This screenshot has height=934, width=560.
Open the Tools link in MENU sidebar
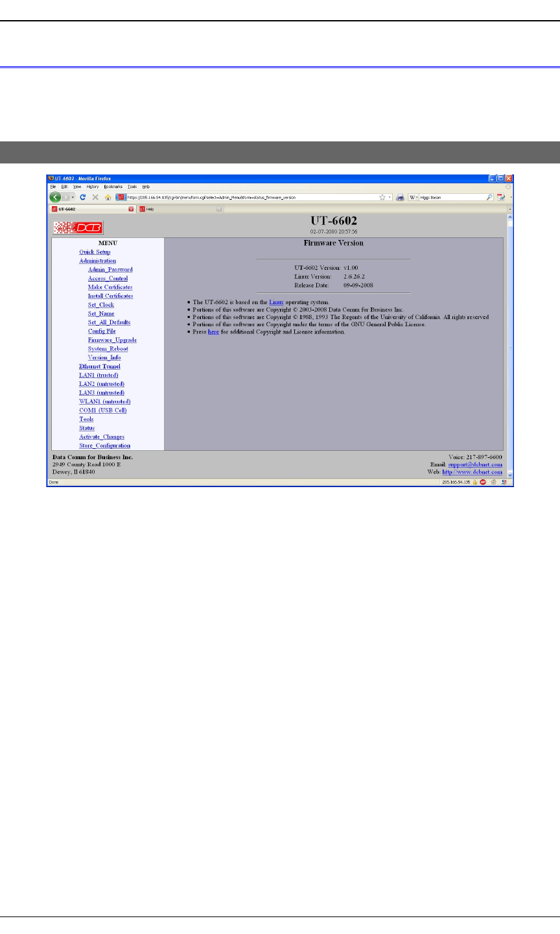[86, 419]
